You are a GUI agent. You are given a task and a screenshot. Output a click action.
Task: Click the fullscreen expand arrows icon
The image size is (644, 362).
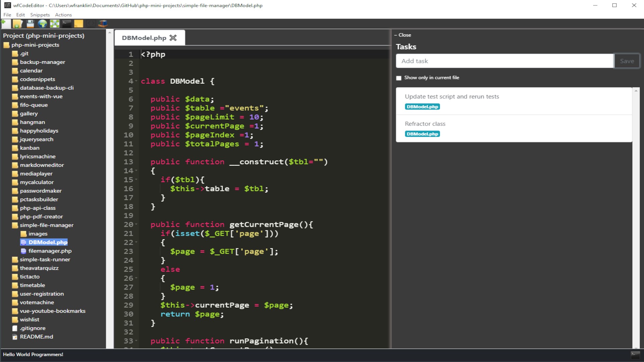(55, 23)
